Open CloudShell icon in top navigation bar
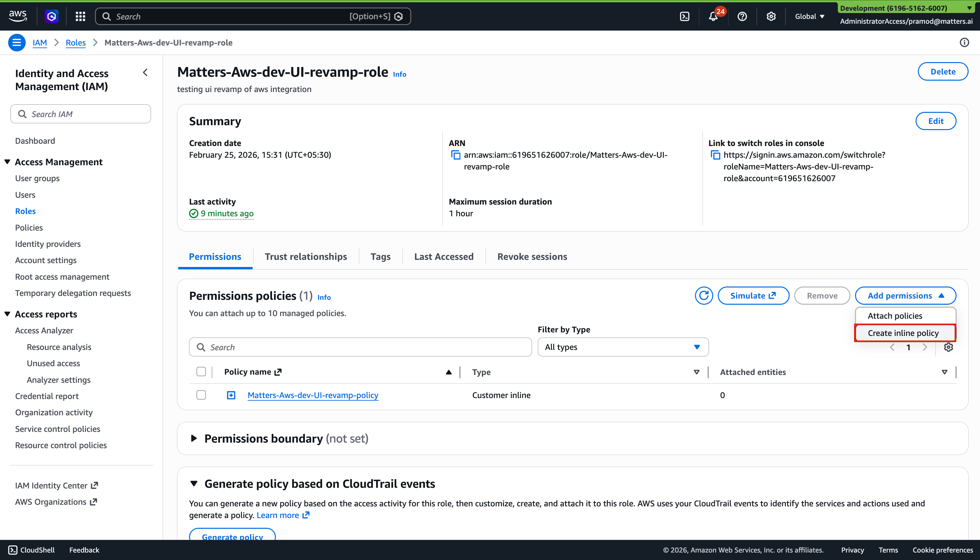The image size is (980, 560). coord(685,16)
